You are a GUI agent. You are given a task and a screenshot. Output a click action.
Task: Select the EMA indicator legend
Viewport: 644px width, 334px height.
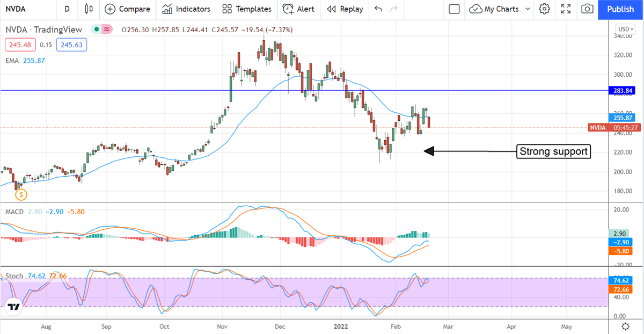click(x=12, y=61)
